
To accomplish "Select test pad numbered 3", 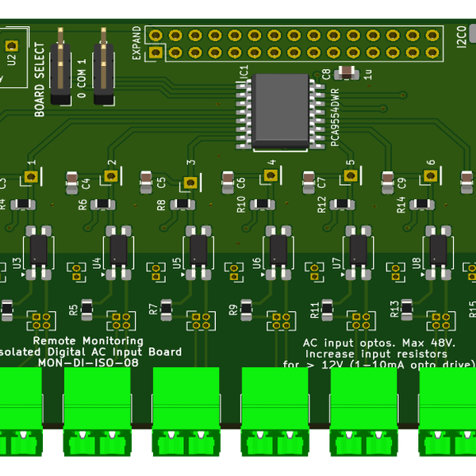I will pyautogui.click(x=190, y=182).
